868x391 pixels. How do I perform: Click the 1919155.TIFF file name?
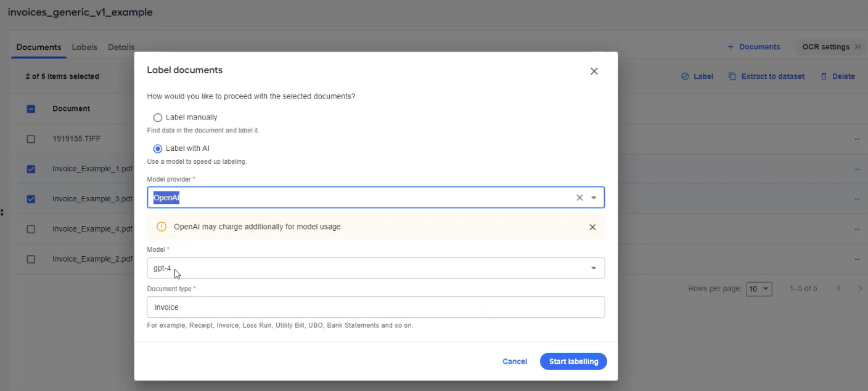pos(76,139)
